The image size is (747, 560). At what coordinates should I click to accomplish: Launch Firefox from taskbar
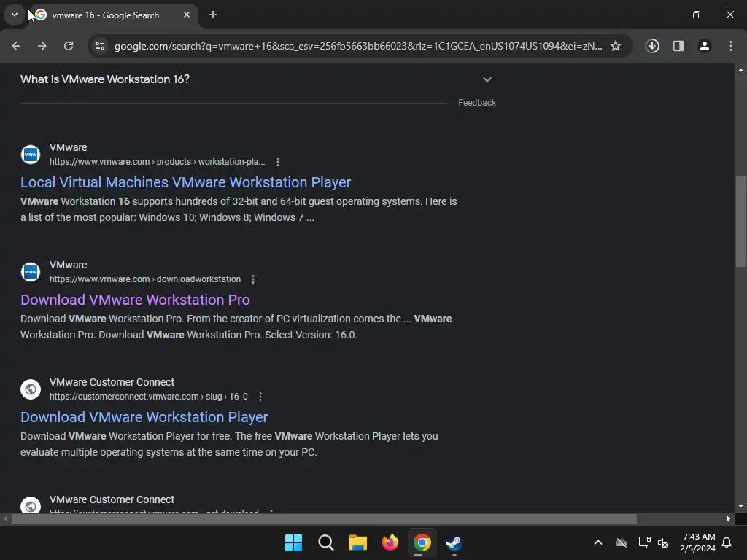(390, 542)
